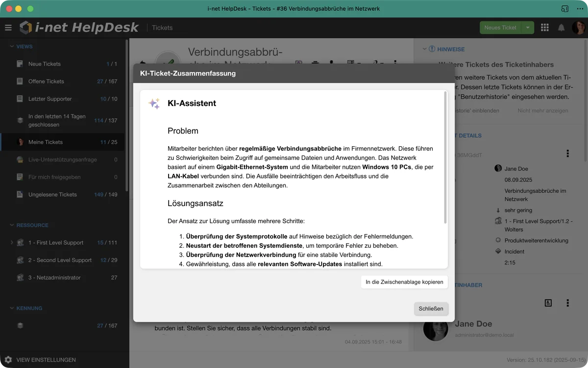Click the summary dialog scrollbar
This screenshot has width=588, height=368.
coord(445,157)
